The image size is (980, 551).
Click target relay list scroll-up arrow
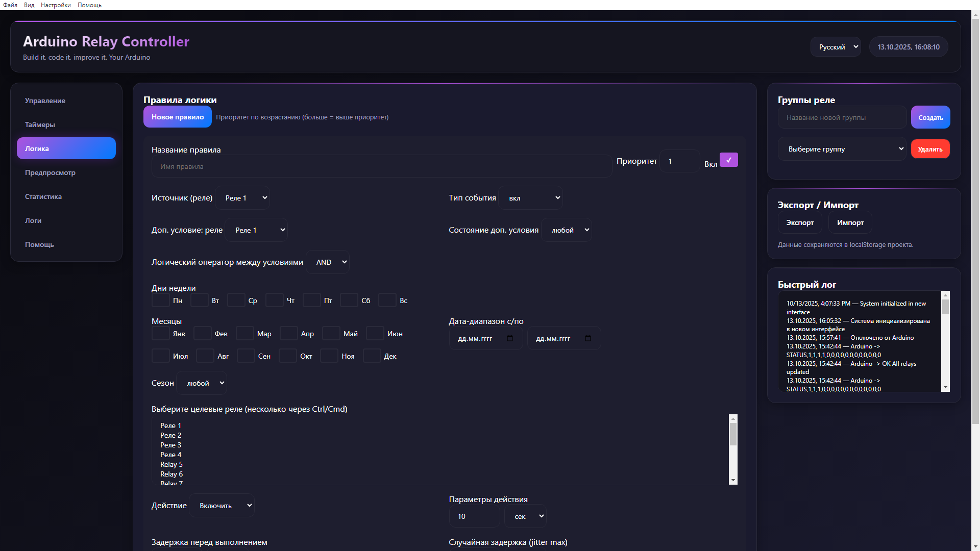point(733,419)
